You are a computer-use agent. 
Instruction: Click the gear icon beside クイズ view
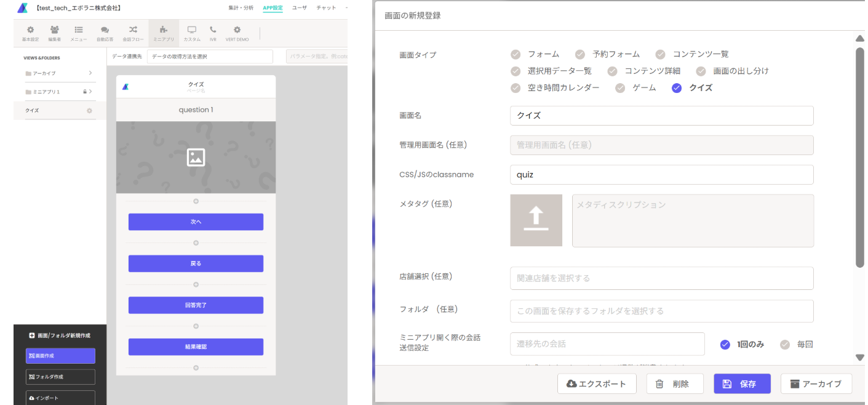89,111
